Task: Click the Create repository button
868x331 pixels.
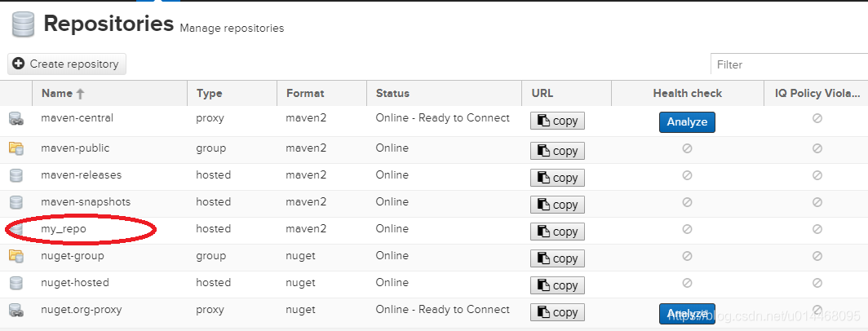Action: pos(67,64)
